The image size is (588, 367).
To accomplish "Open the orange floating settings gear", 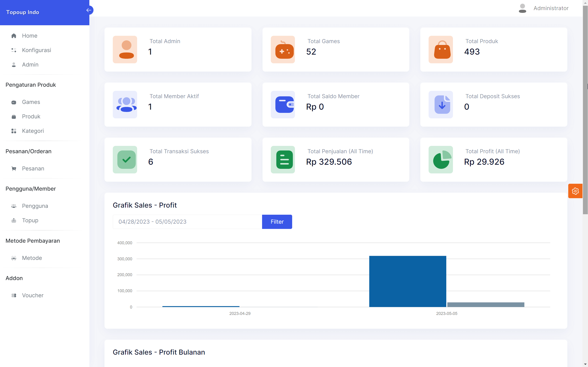I will pos(575,191).
